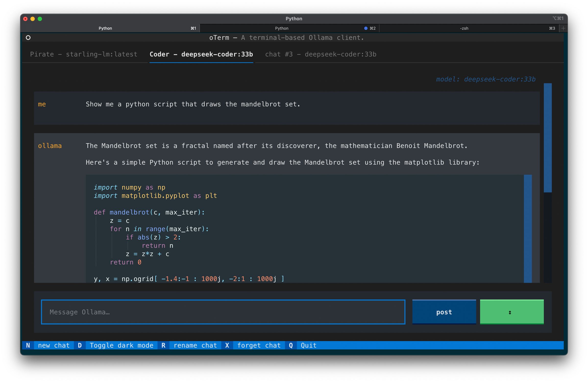Click the green up-down arrow button

(511, 312)
